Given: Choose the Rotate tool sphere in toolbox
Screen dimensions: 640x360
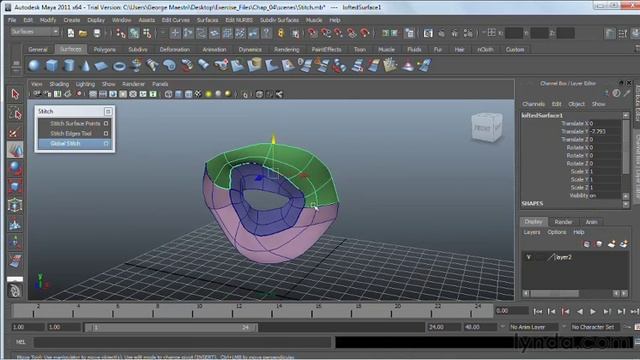Looking at the screenshot, I should click(x=15, y=168).
